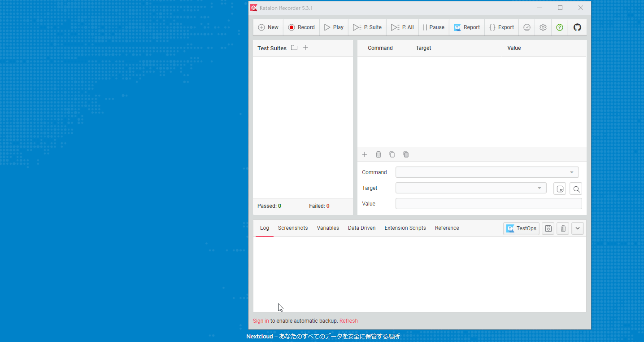
Task: Open the GitHub icon in toolbar
Action: coord(577,27)
